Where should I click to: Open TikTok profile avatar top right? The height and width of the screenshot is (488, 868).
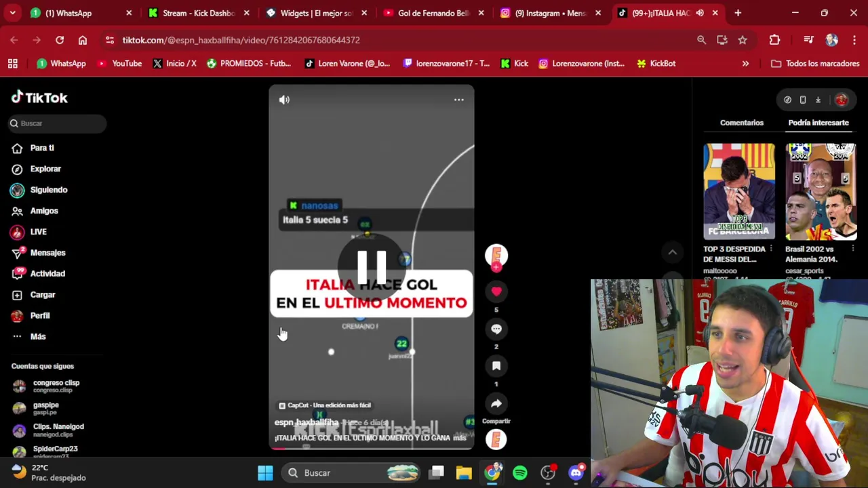point(841,100)
